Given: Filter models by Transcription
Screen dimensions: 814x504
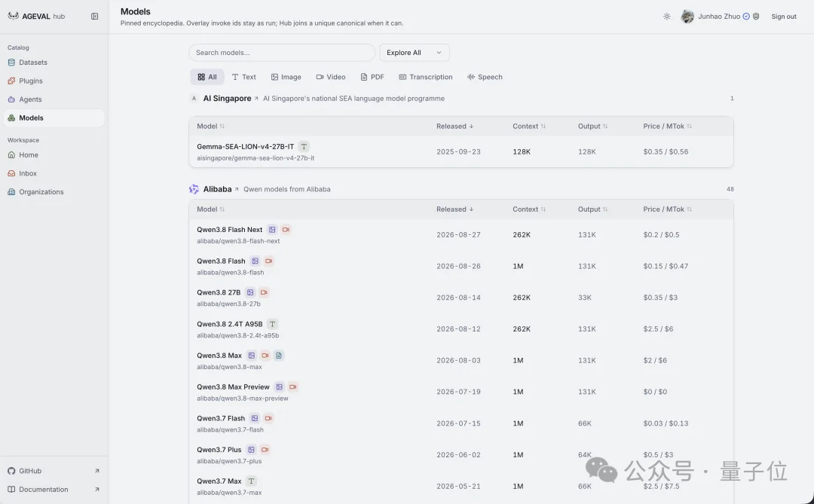Looking at the screenshot, I should (x=426, y=77).
